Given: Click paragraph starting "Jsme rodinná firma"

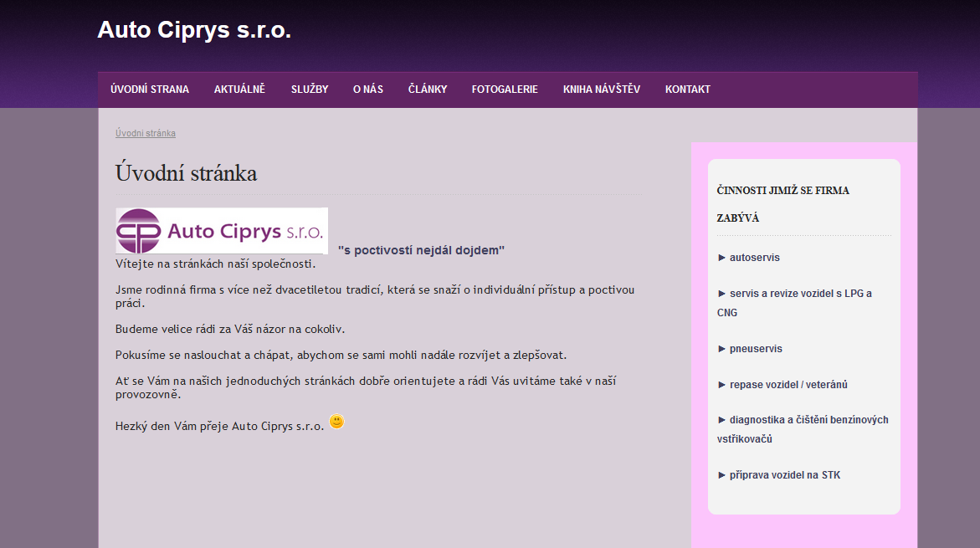Looking at the screenshot, I should [x=375, y=296].
